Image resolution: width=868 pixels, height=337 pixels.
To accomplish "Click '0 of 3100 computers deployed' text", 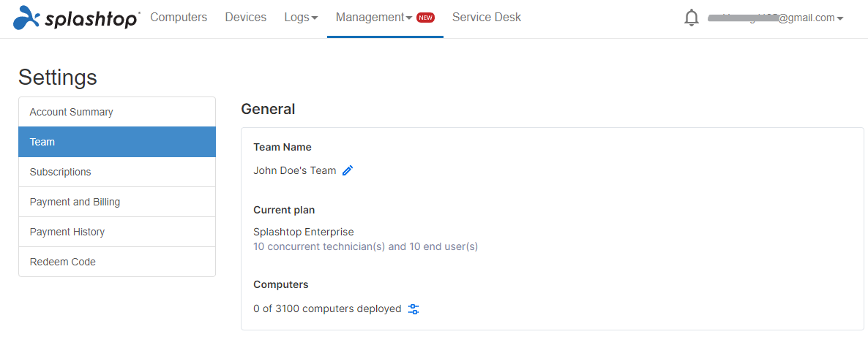I will tap(327, 308).
